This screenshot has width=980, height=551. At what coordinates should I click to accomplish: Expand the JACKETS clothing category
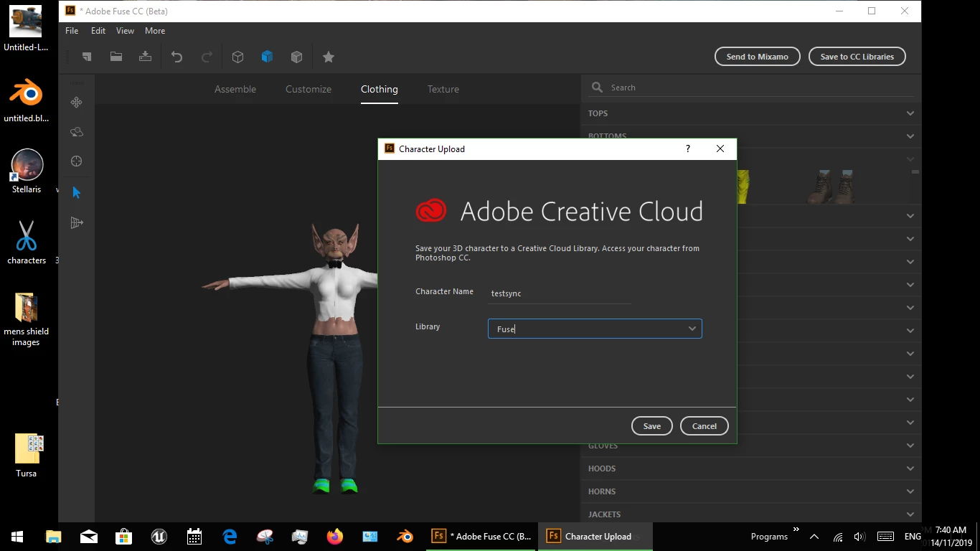click(x=750, y=514)
